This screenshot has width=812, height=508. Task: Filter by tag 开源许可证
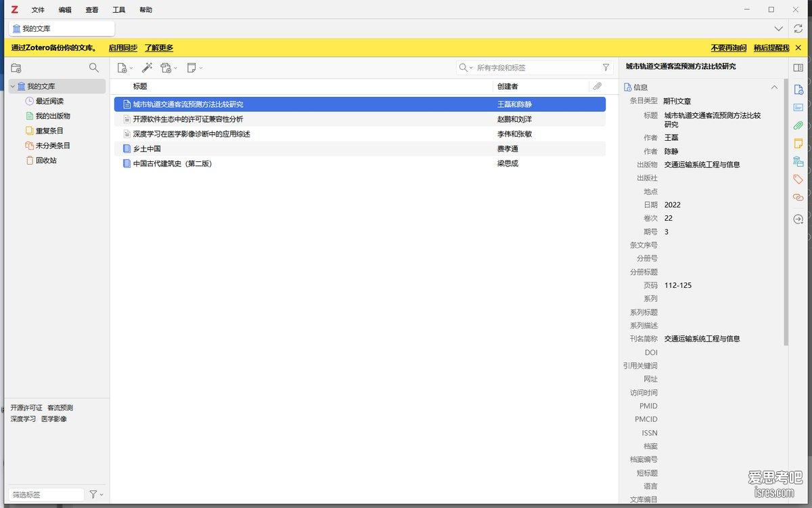(26, 408)
